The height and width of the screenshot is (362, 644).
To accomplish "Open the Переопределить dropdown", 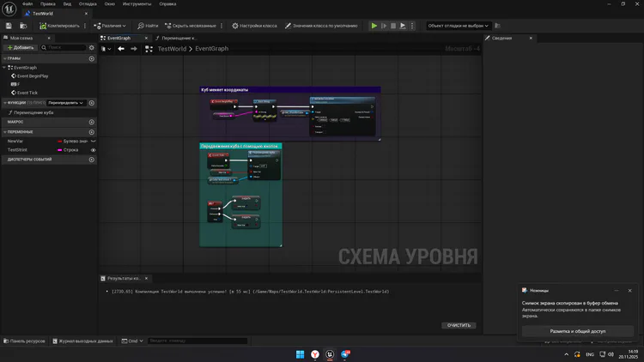I will (66, 103).
